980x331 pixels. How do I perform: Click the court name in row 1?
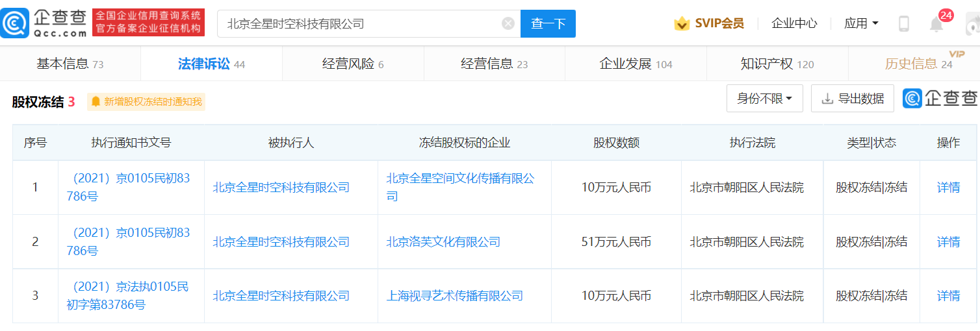click(747, 188)
